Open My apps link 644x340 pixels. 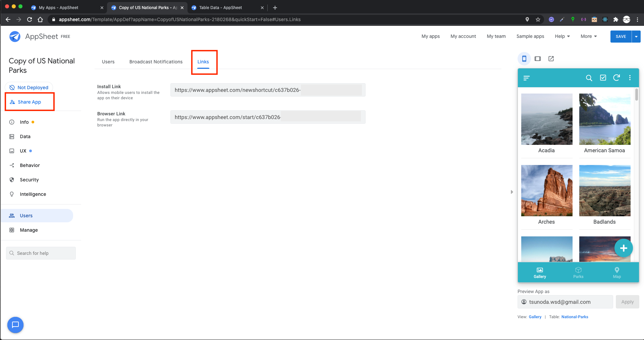point(431,36)
